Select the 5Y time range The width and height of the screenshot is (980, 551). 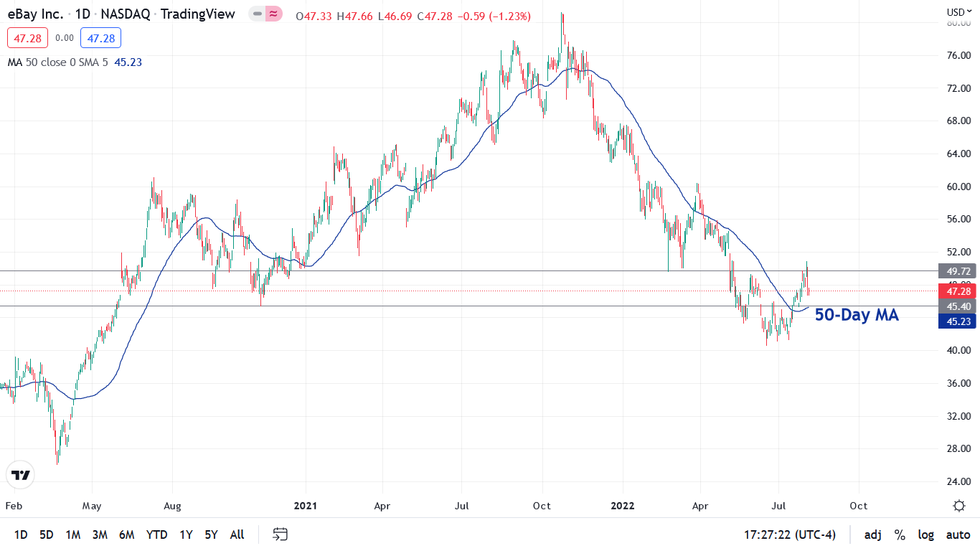(211, 534)
